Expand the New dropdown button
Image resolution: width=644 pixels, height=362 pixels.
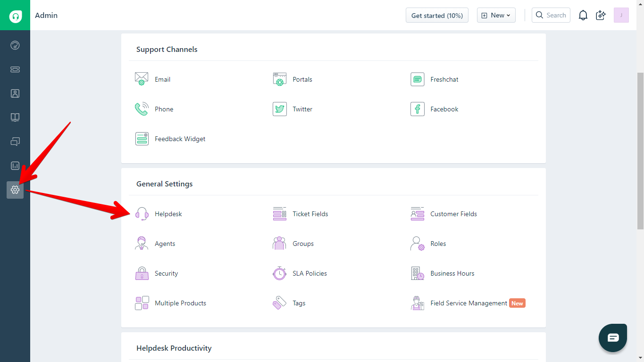[496, 15]
